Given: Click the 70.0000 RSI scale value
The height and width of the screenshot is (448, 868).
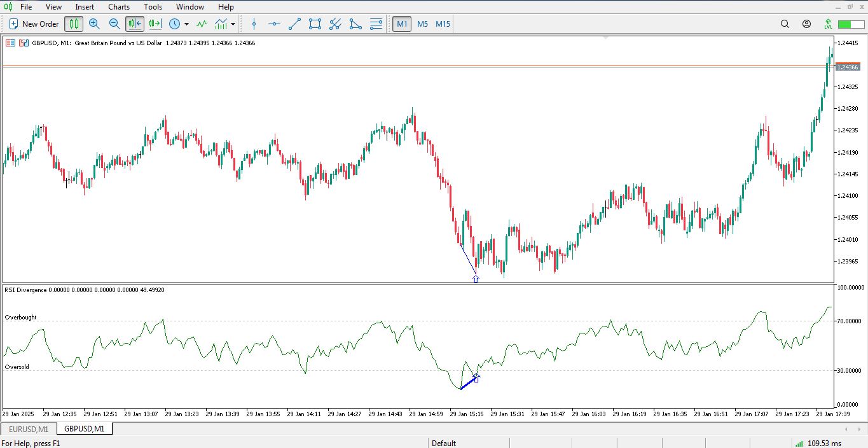Looking at the screenshot, I should (x=850, y=321).
